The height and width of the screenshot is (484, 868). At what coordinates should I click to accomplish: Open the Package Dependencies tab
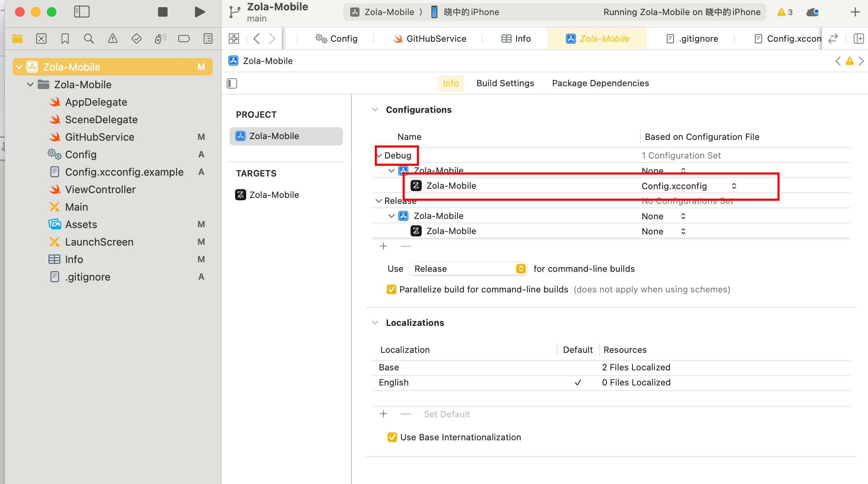point(600,83)
